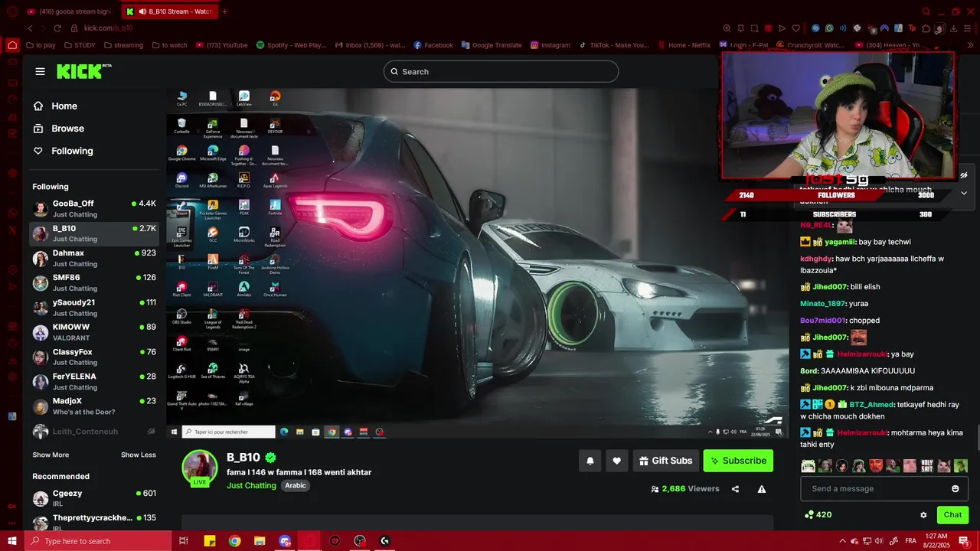Screen dimensions: 980x551
Task: Open chat settings gear icon
Action: tap(923, 515)
